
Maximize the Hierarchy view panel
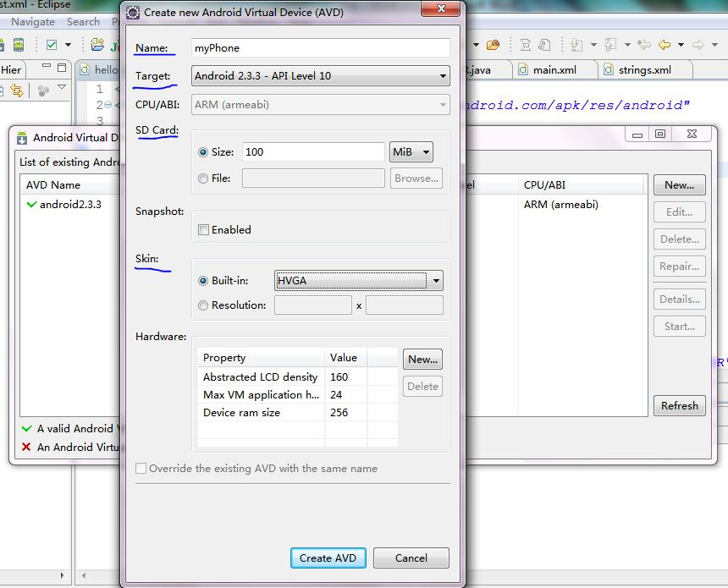coord(62,68)
